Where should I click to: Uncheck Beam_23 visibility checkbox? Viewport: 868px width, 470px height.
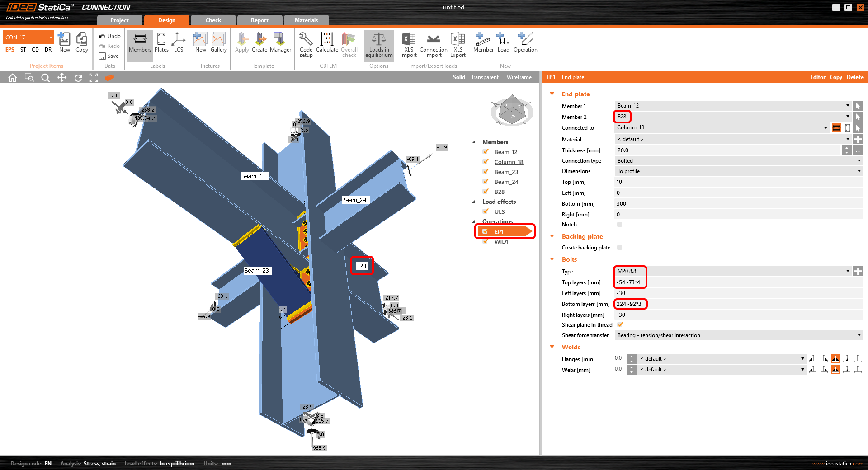(x=486, y=172)
